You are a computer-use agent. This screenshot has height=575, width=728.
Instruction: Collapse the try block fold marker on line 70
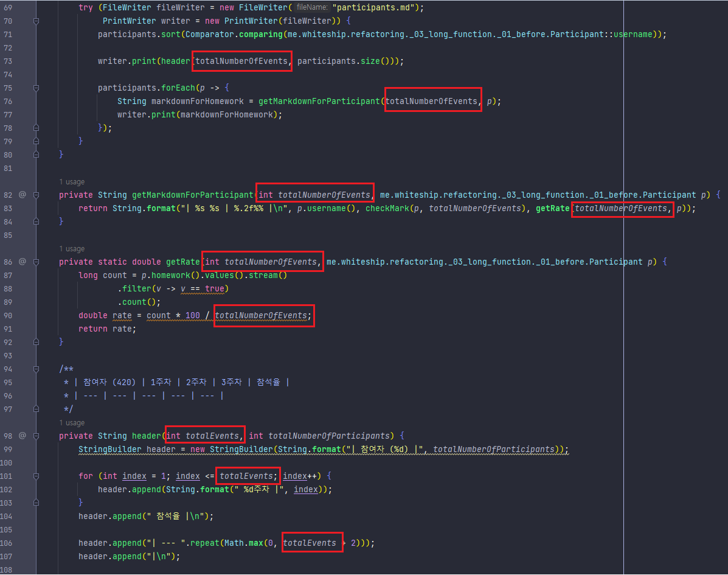pyautogui.click(x=36, y=21)
